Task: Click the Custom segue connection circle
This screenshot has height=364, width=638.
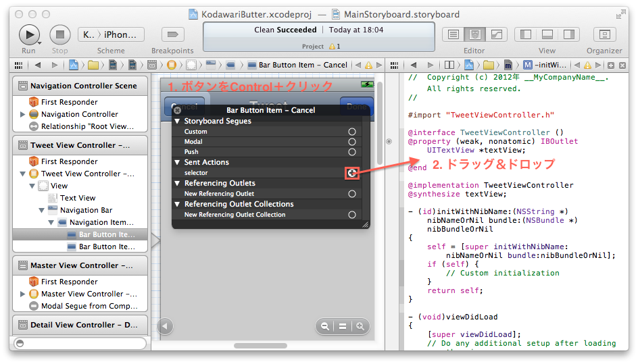Action: (x=352, y=132)
